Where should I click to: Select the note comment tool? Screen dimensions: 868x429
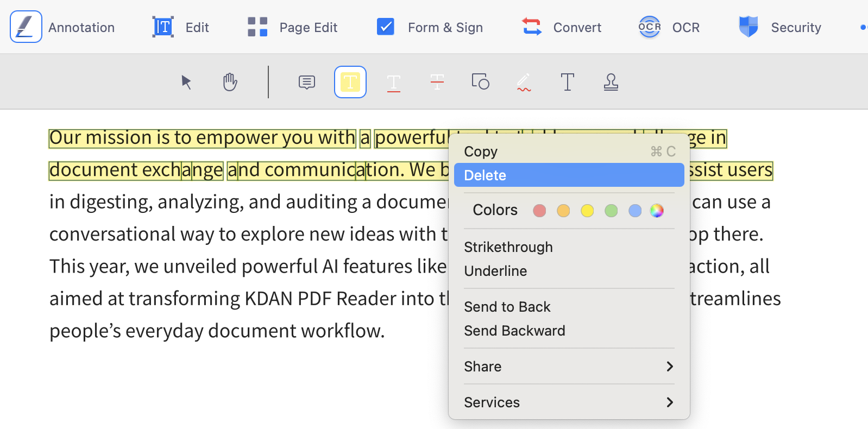coord(307,82)
